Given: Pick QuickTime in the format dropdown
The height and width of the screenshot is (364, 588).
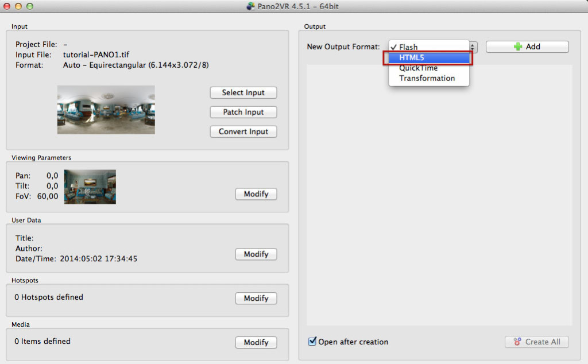Looking at the screenshot, I should click(x=428, y=68).
